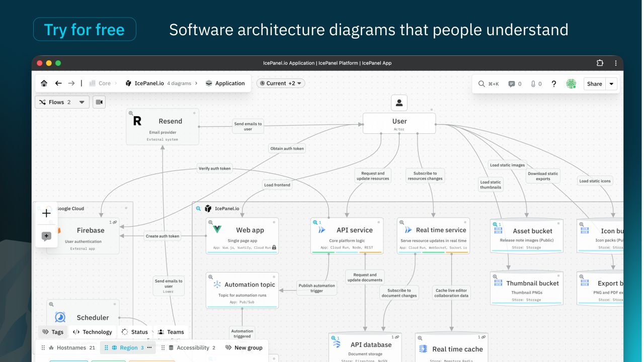This screenshot has height=362, width=644.
Task: Open the Current +2 version dropdown
Action: (x=281, y=83)
